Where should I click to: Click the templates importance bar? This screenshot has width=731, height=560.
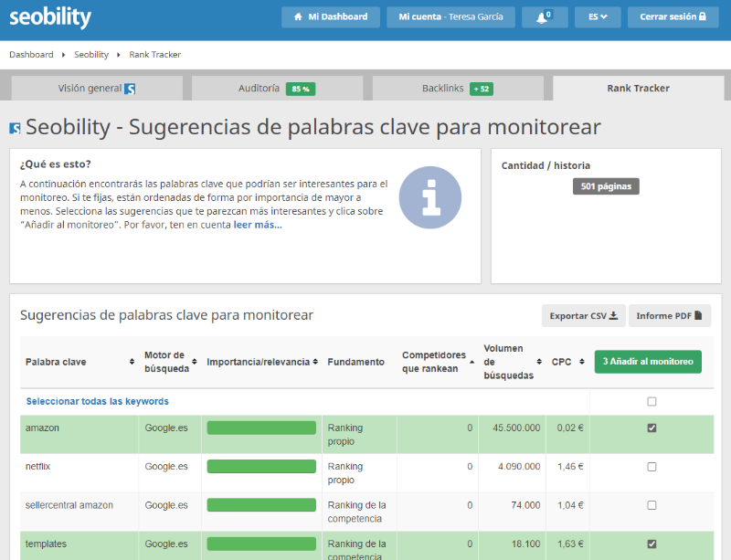click(x=261, y=544)
